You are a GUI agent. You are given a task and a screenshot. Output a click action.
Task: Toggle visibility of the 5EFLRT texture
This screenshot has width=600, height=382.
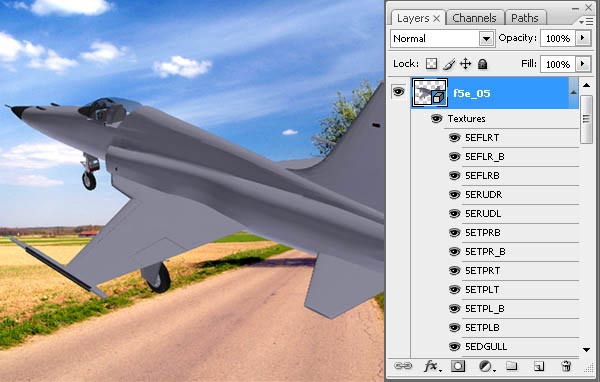click(454, 138)
